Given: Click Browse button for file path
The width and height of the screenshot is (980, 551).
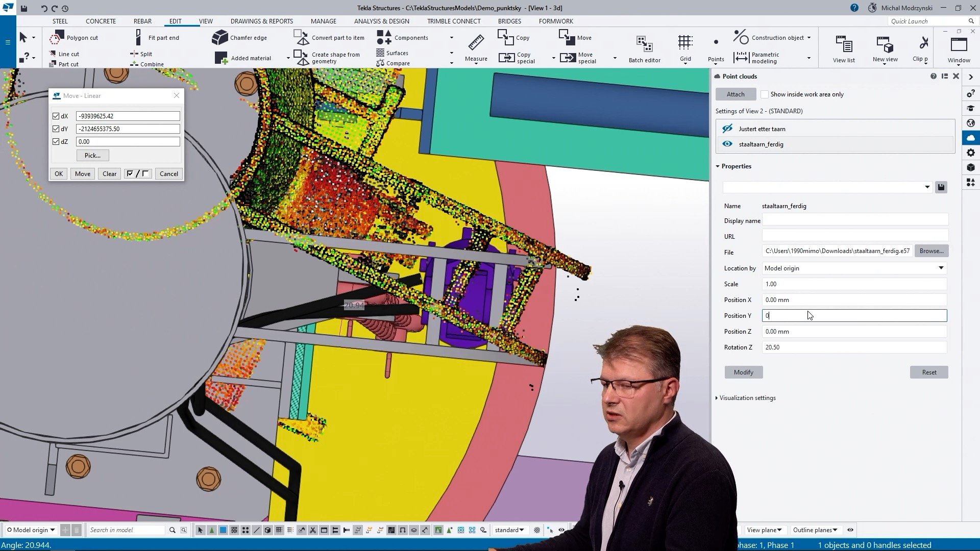Looking at the screenshot, I should 931,251.
